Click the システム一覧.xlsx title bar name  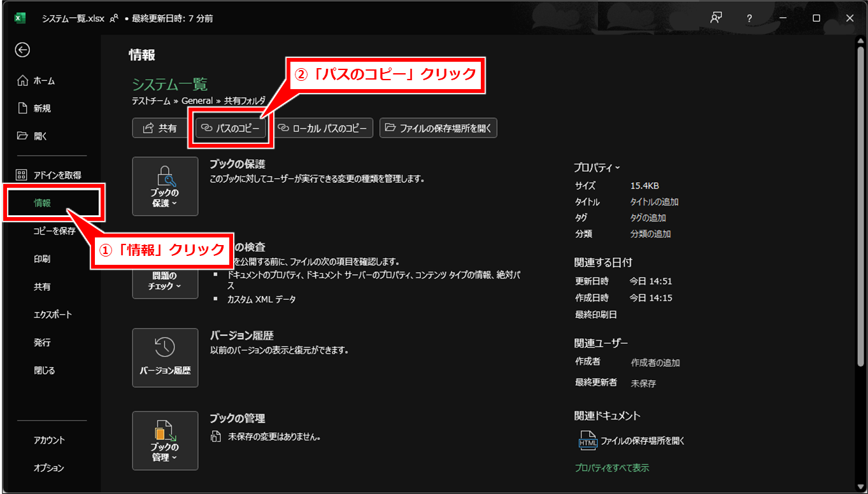click(x=73, y=18)
